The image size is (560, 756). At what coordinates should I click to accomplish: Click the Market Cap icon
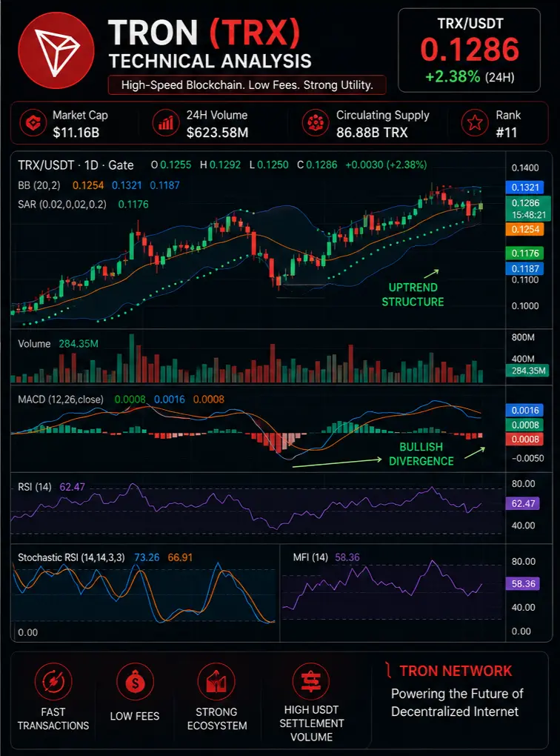point(33,123)
